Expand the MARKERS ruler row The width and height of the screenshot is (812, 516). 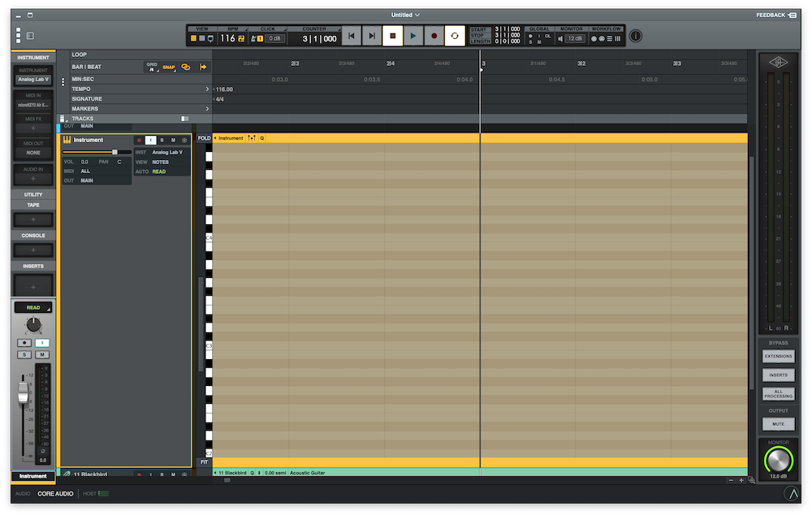click(207, 108)
